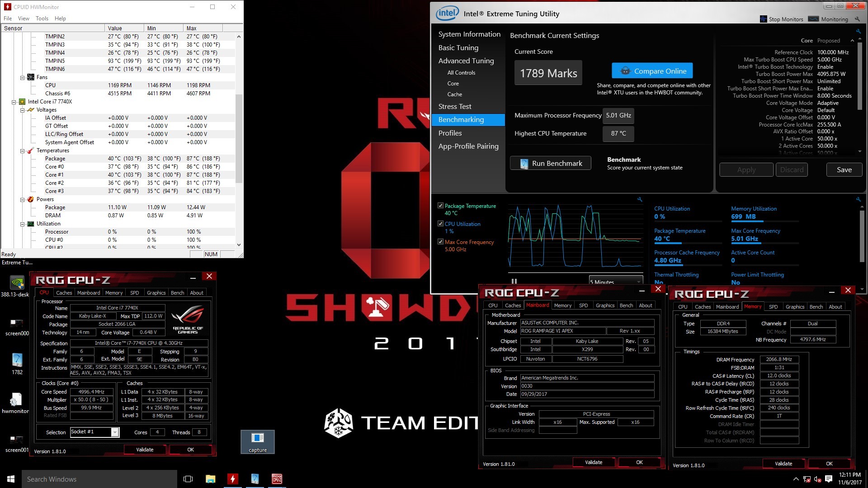This screenshot has height=488, width=868.
Task: Click the Run Benchmark button
Action: pos(550,163)
